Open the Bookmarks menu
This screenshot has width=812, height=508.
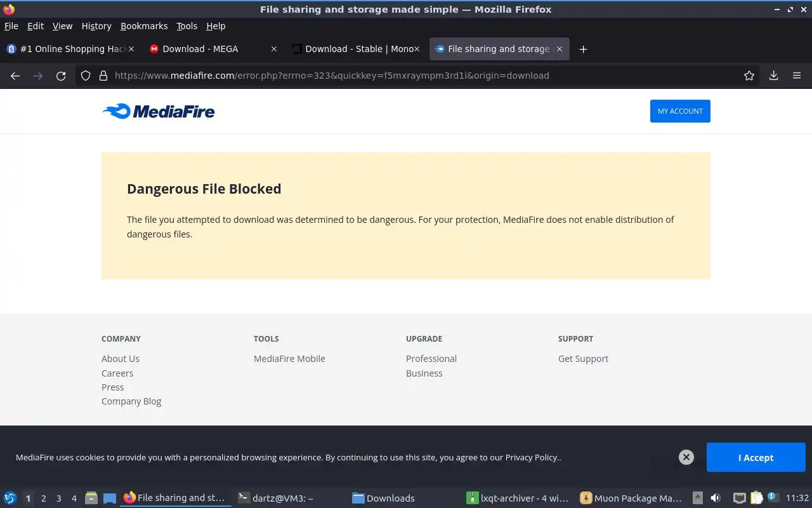point(144,26)
